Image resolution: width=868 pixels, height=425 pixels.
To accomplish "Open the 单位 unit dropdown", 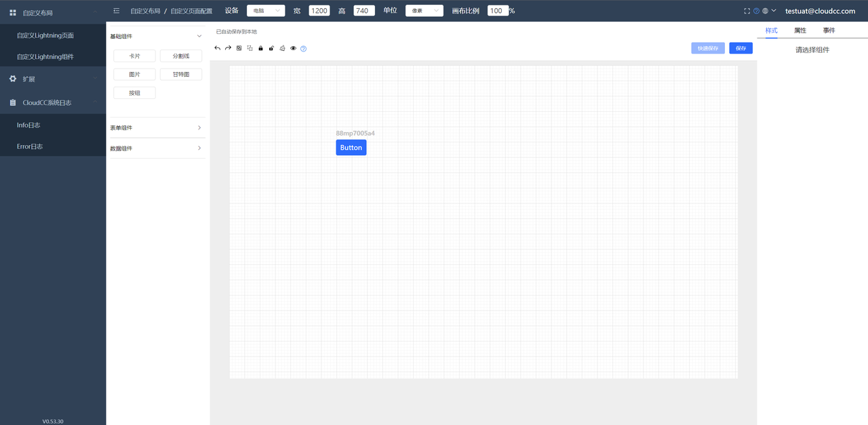I will (424, 11).
